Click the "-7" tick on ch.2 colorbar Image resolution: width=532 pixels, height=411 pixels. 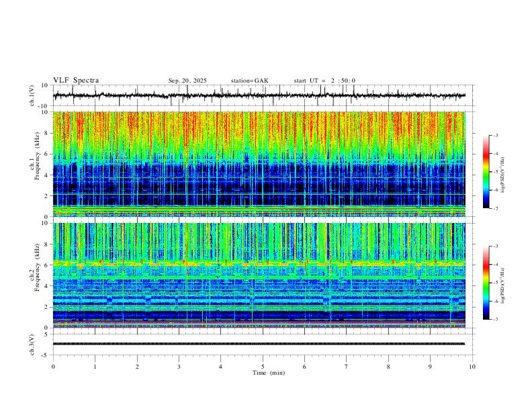click(496, 320)
